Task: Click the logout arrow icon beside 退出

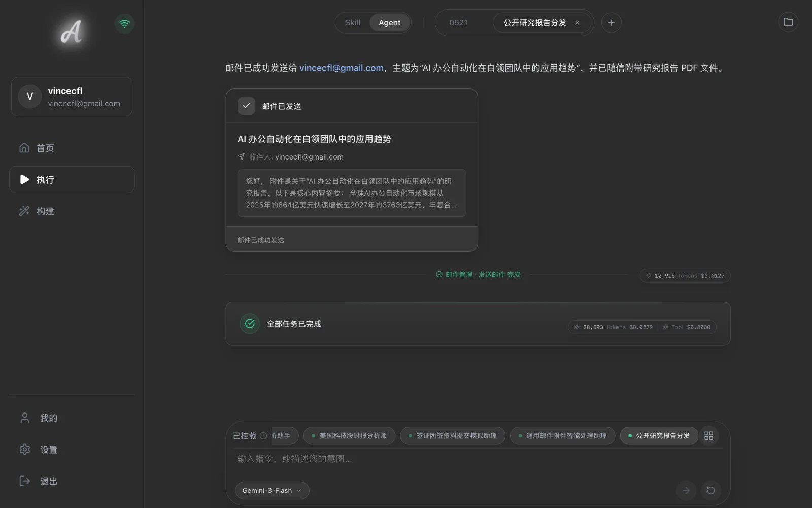Action: point(24,481)
